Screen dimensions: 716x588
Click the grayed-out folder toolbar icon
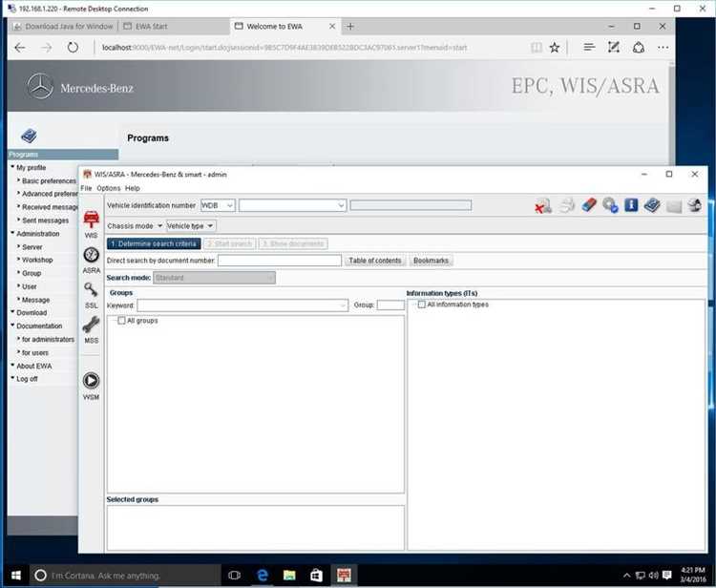point(674,206)
